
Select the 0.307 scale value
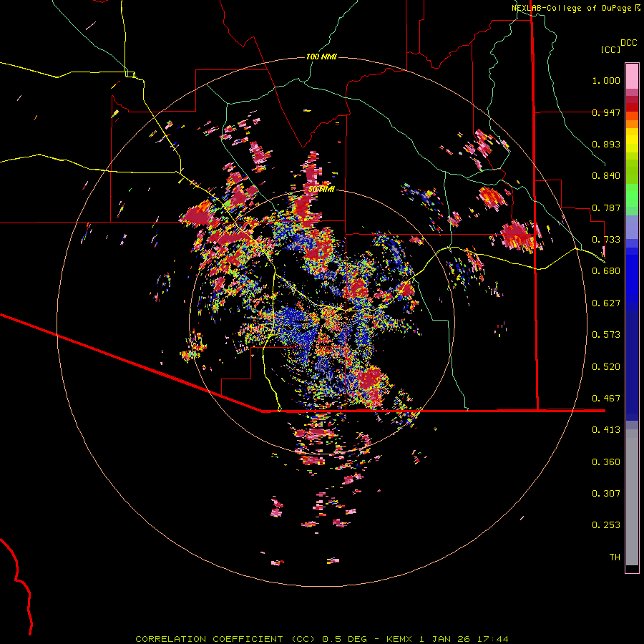606,494
